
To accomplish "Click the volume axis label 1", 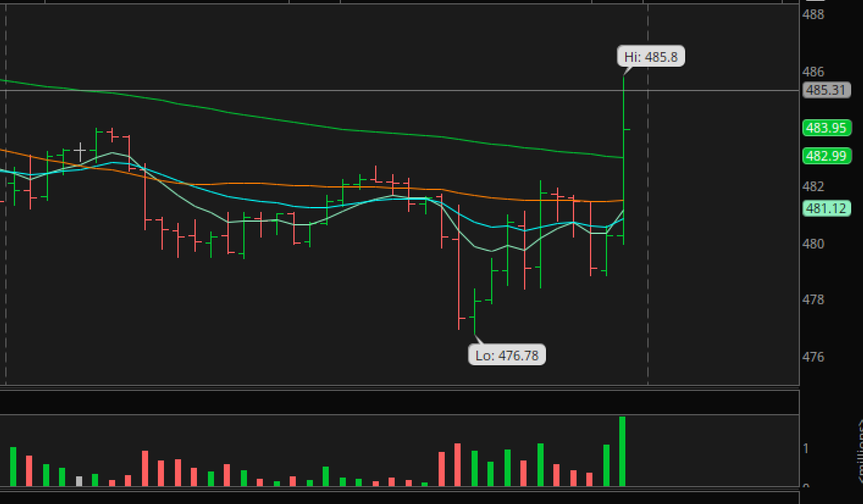I will point(806,449).
